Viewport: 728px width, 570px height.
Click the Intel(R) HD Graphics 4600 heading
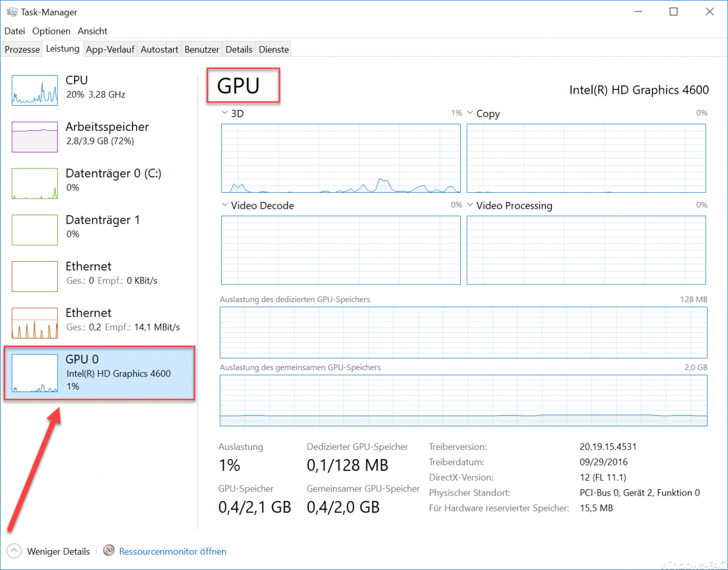(639, 90)
